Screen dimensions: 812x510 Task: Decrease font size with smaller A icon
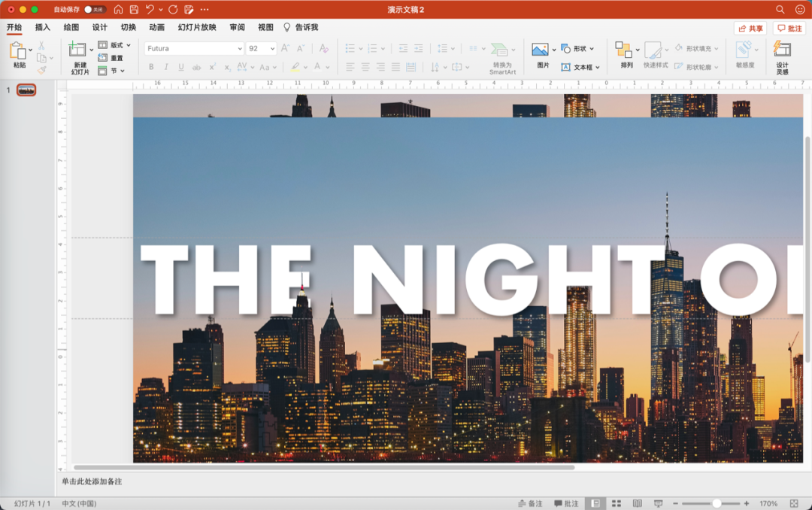pyautogui.click(x=300, y=48)
